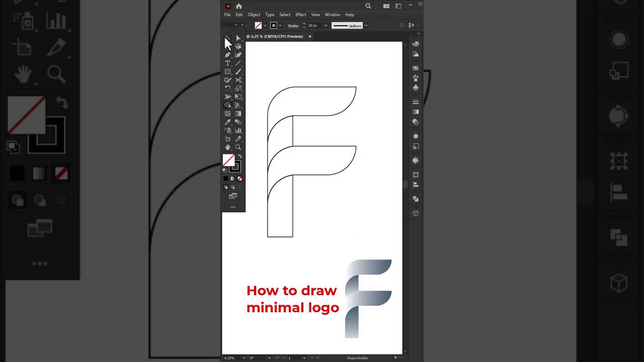Open the 3D cube panel icon
The height and width of the screenshot is (362, 644).
[416, 213]
